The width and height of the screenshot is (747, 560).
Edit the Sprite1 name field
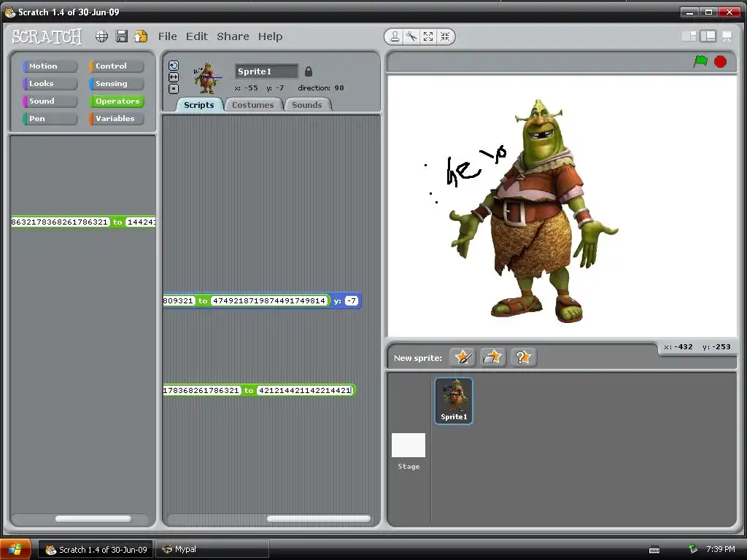coord(266,71)
